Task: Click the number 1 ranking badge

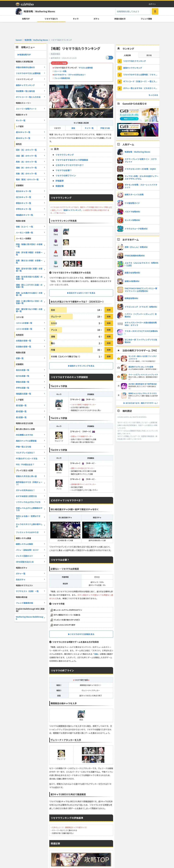Action: pyautogui.click(x=119, y=61)
